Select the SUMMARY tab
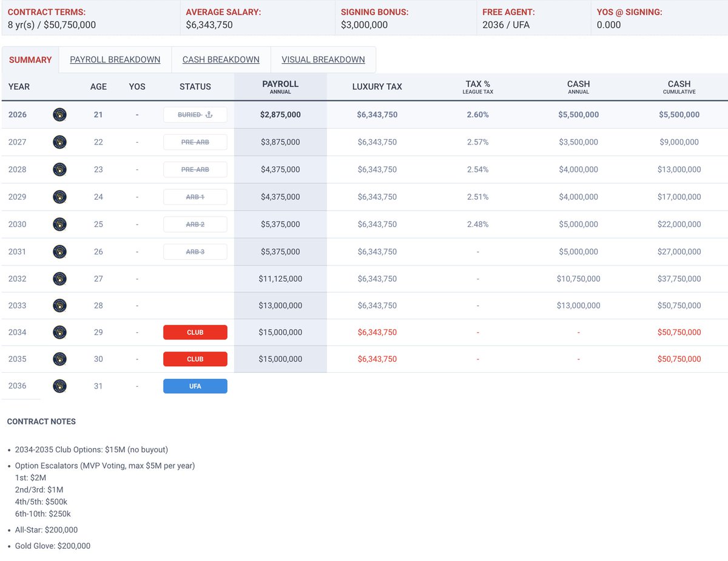Viewport: 728px width, 561px height. tap(30, 59)
